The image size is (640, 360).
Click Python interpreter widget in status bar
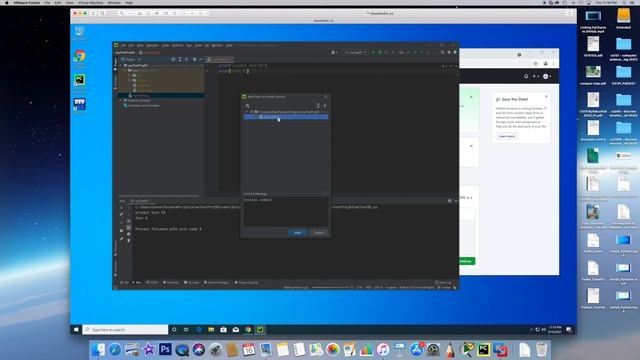417,287
